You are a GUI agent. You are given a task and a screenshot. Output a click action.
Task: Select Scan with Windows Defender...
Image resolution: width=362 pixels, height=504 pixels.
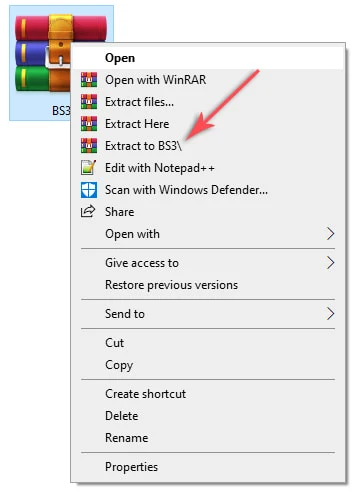click(x=208, y=190)
